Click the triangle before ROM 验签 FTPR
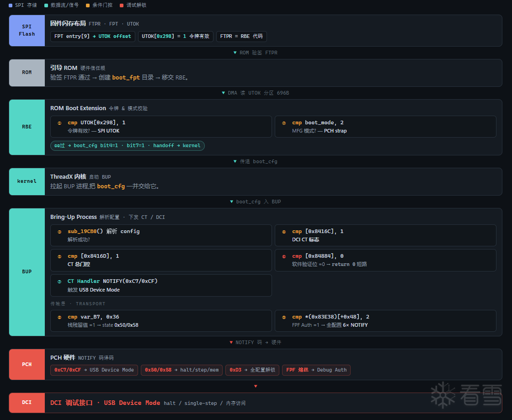Image resolution: width=512 pixels, height=420 pixels. tap(235, 53)
